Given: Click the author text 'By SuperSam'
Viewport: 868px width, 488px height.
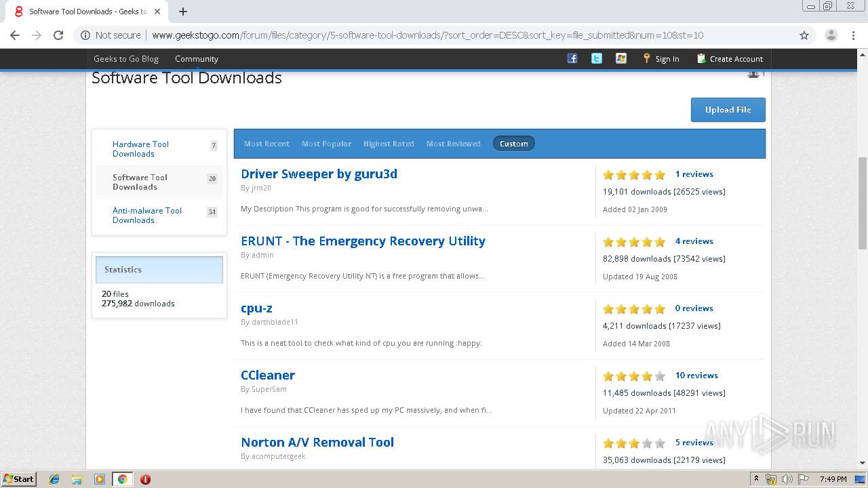Looking at the screenshot, I should pyautogui.click(x=264, y=389).
